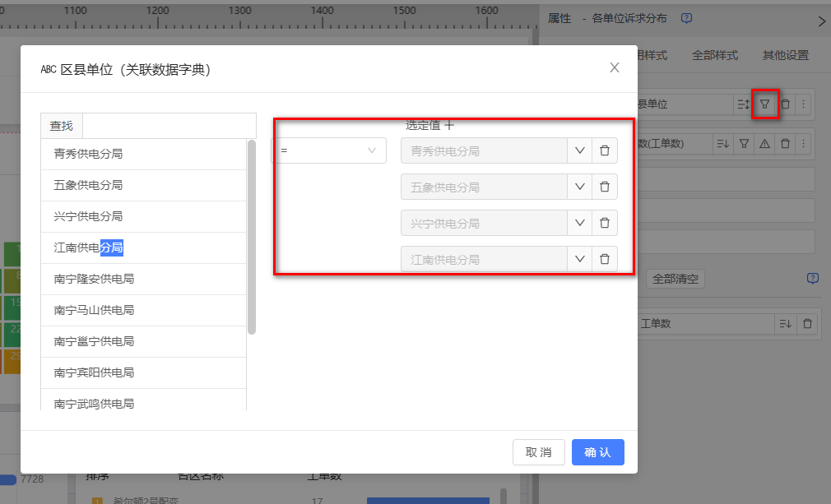The width and height of the screenshot is (831, 504).
Task: Expand dropdown arrow for 五象供电分局 value
Action: [579, 187]
